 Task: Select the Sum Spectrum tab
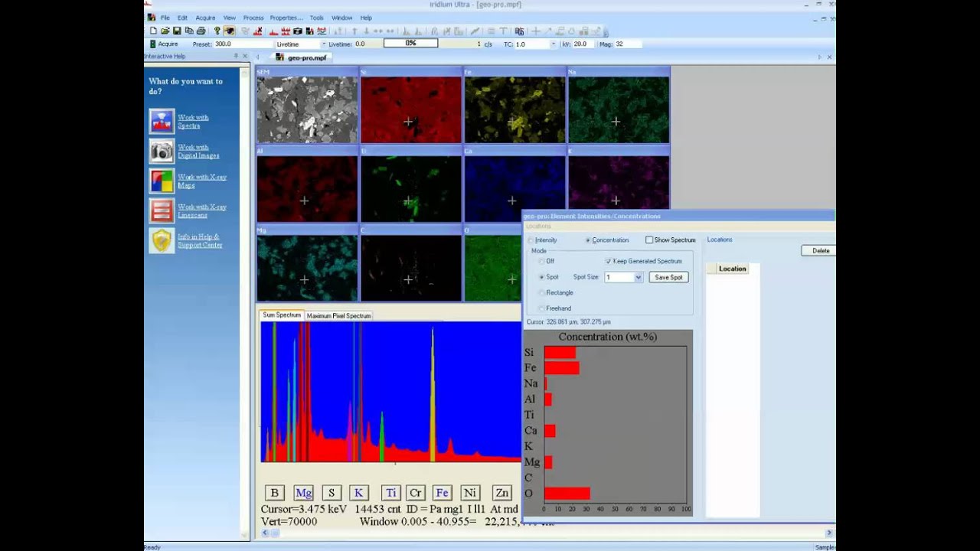click(x=282, y=315)
